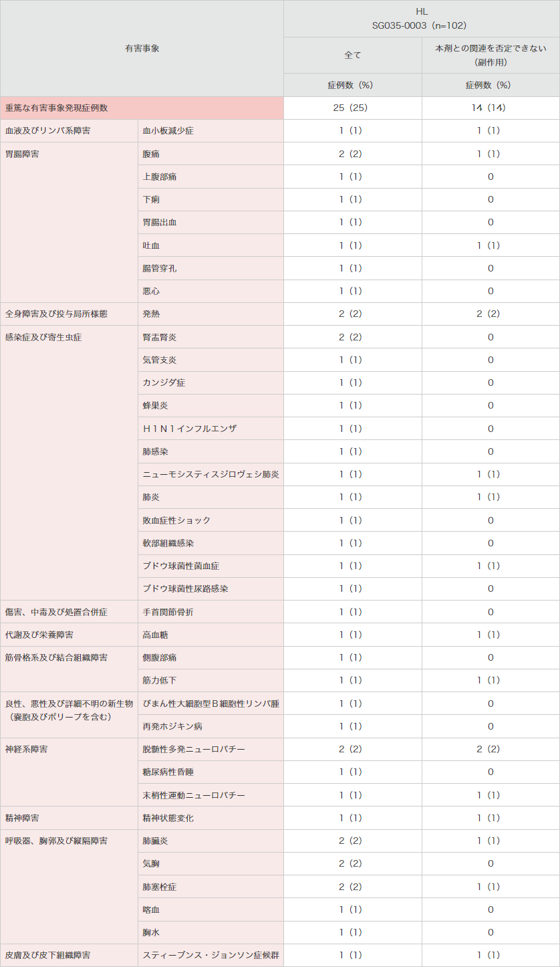Click the 本剤との関連を否定できない (副作用) header

pyautogui.click(x=491, y=55)
